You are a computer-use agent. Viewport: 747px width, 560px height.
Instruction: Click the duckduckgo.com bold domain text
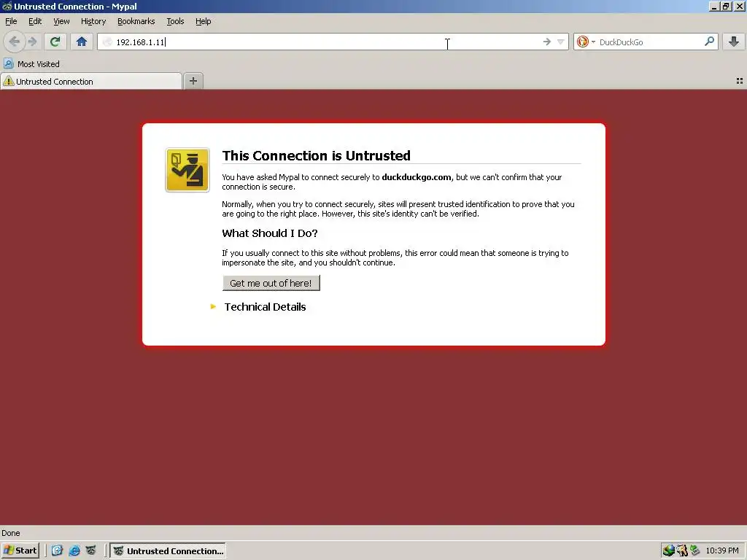tap(417, 177)
